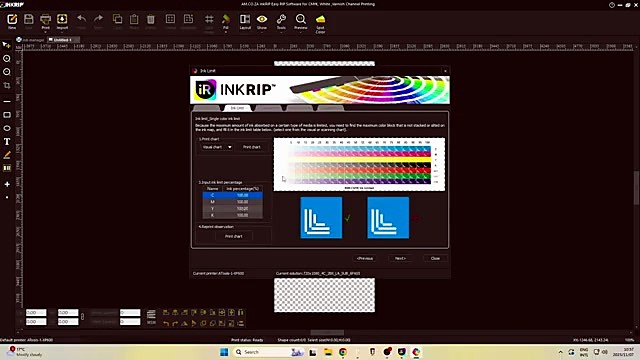Open the weather widget Mostly cloudy

tap(25, 352)
